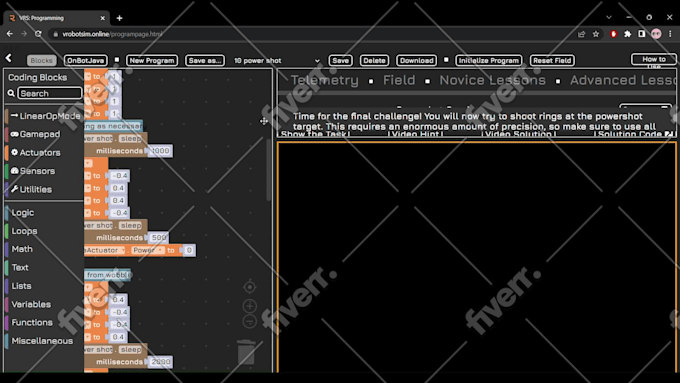Create a New Program

[x=152, y=60]
